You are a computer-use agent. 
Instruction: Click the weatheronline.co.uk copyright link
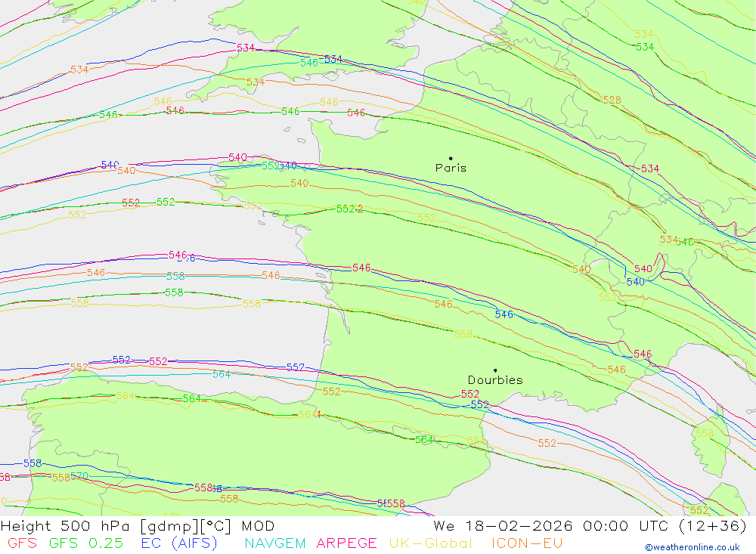click(692, 547)
